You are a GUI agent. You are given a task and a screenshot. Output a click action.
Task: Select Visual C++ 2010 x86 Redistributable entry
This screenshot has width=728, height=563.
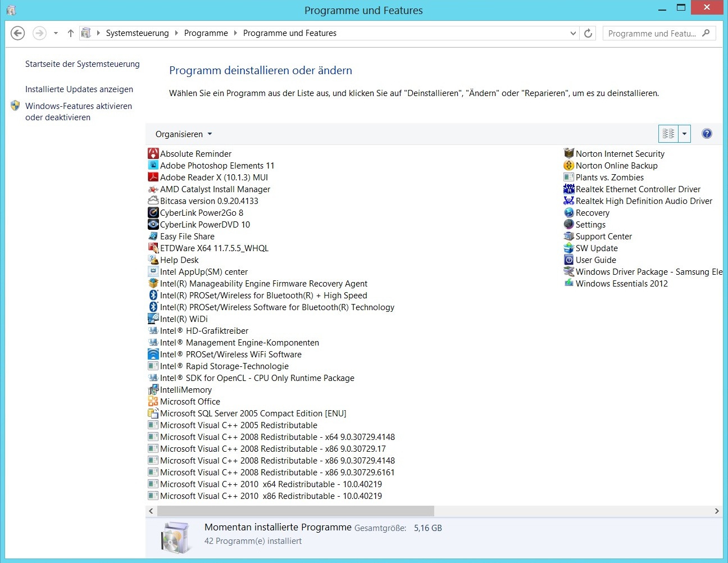[x=265, y=496]
